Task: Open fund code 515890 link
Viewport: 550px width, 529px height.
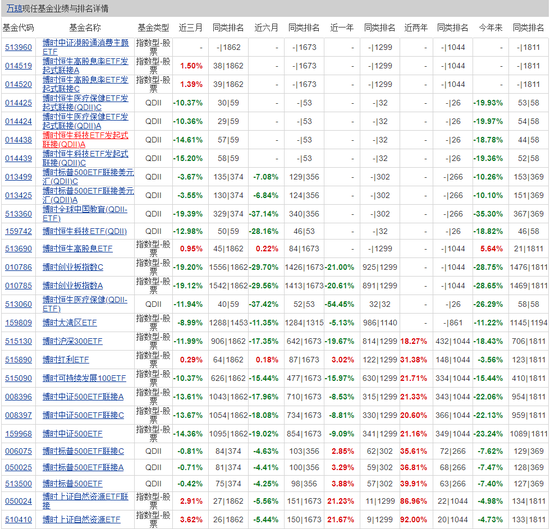Action: click(19, 360)
